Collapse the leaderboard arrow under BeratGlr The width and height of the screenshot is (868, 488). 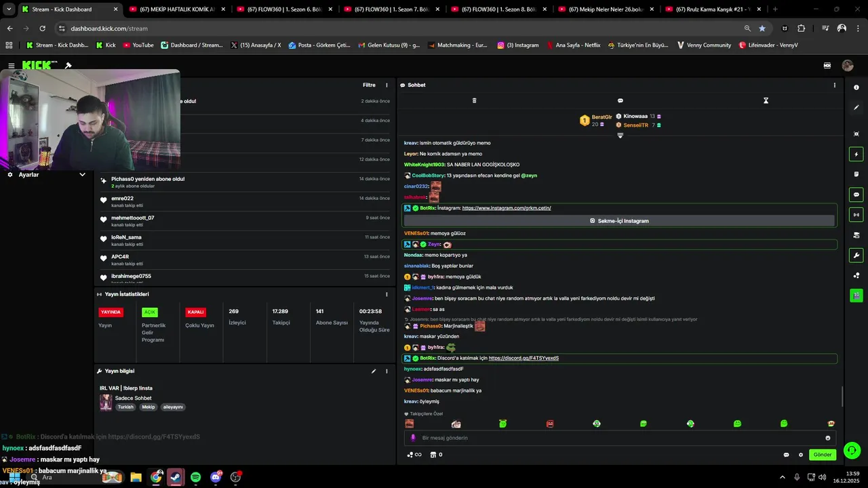(620, 135)
